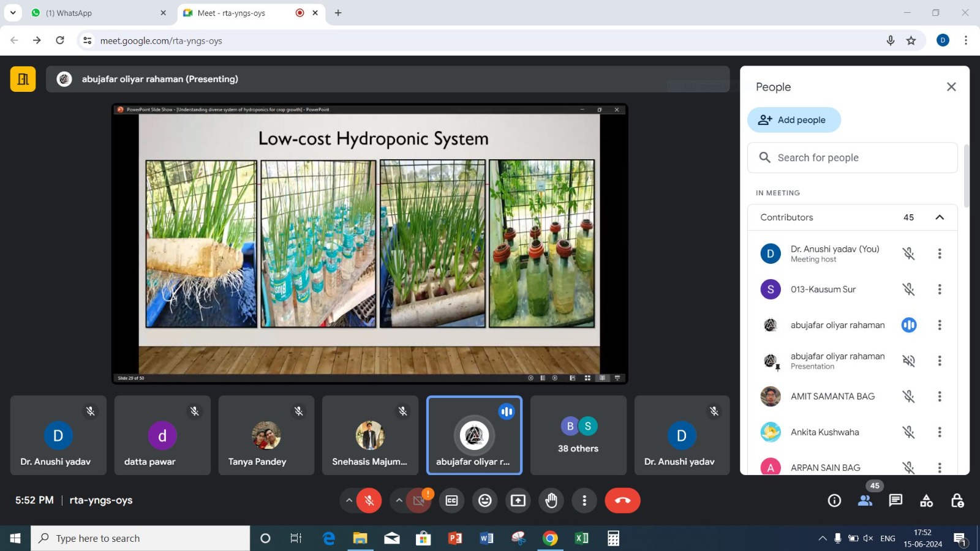
Task: Click the red leave call button
Action: pos(622,501)
